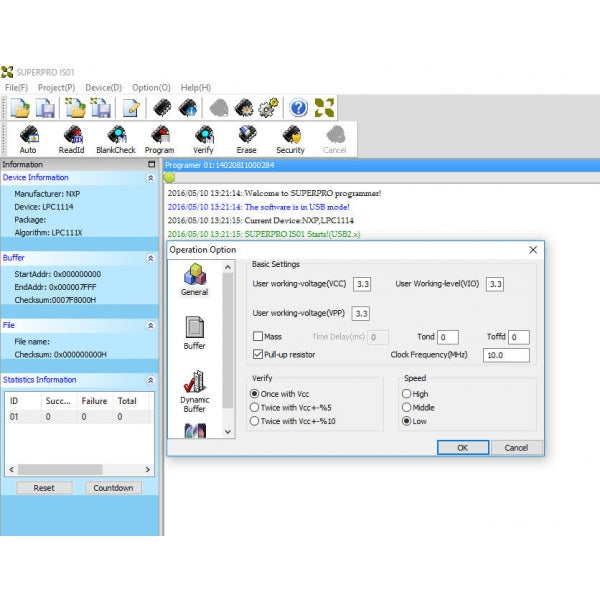Open the Option(O) menu
The height and width of the screenshot is (600, 600).
point(151,88)
